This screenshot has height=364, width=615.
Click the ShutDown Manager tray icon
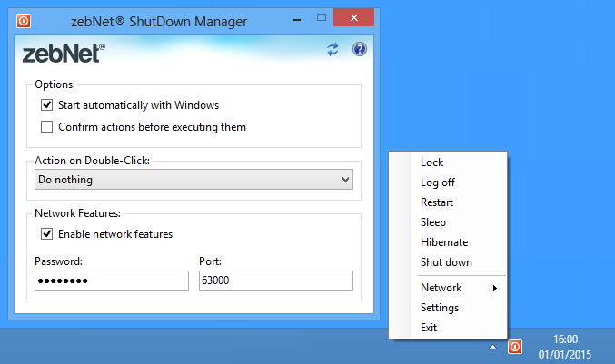pyautogui.click(x=514, y=347)
